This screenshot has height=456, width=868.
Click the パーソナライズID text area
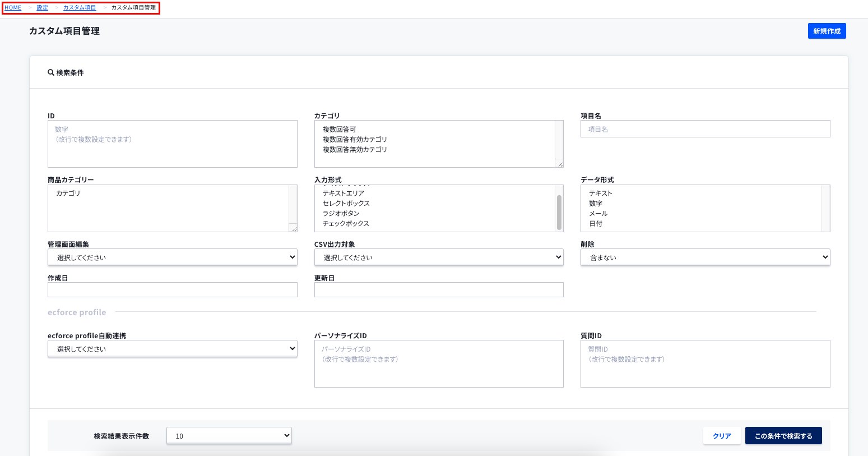(x=438, y=364)
